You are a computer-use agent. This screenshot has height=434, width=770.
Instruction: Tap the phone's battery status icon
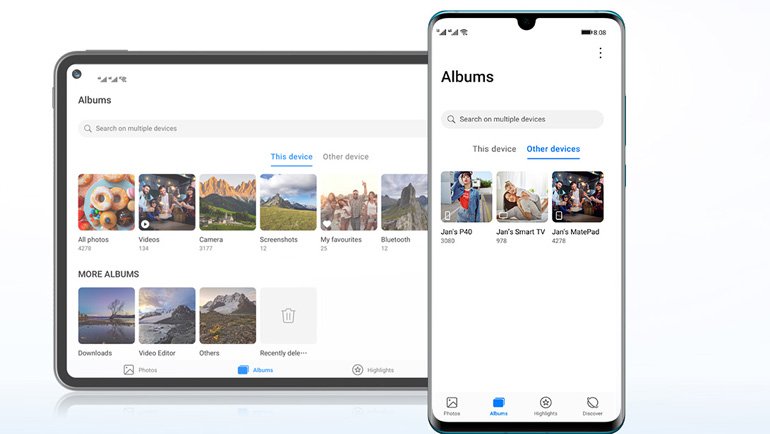(x=586, y=32)
